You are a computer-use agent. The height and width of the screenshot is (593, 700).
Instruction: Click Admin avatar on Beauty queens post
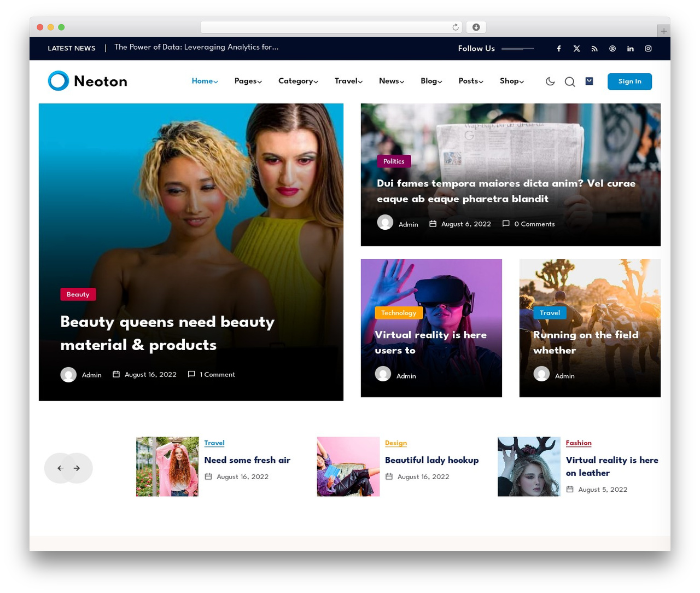[x=68, y=375]
